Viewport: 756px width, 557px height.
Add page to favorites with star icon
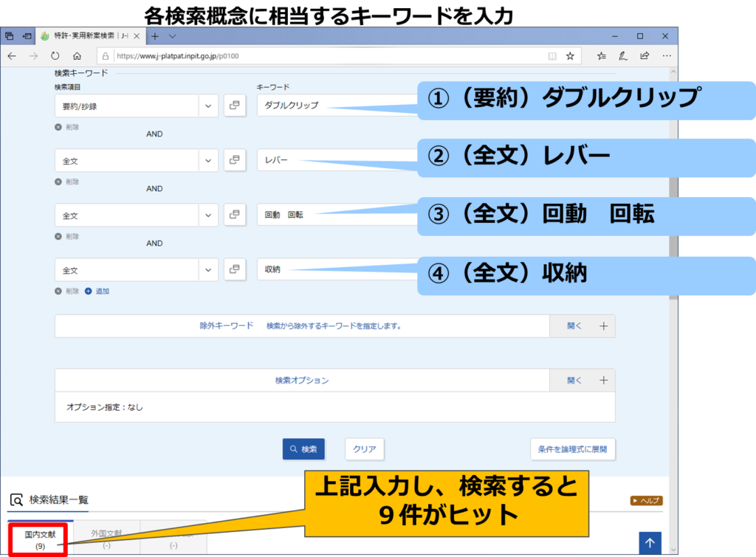point(570,56)
